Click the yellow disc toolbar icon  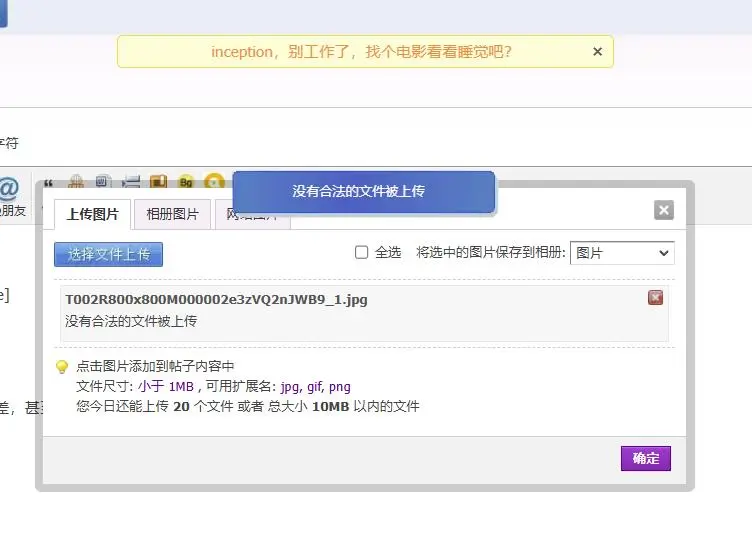(213, 182)
